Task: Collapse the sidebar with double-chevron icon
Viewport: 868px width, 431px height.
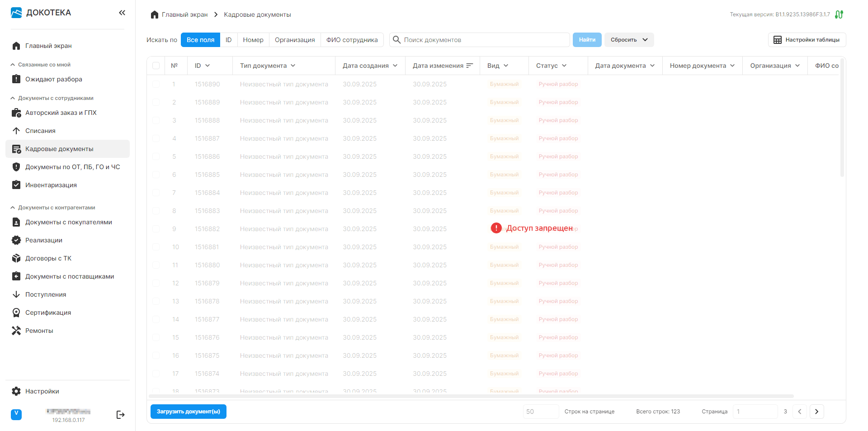Action: tap(122, 13)
